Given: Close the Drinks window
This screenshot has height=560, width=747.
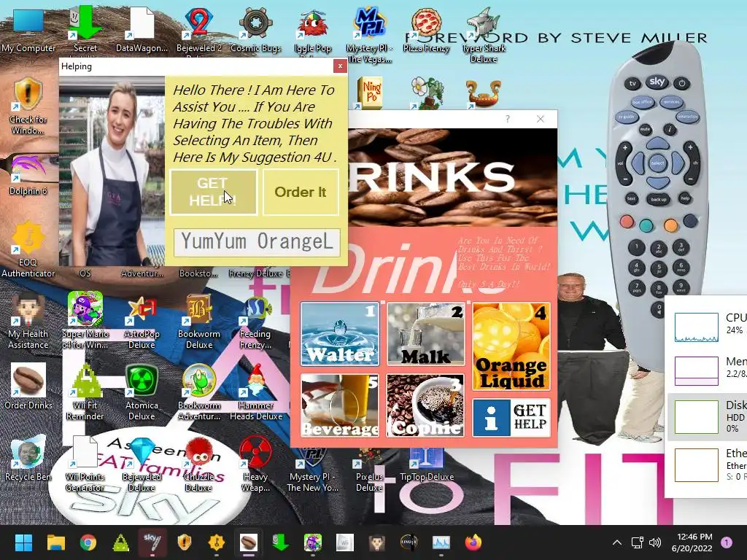Looking at the screenshot, I should tap(541, 119).
